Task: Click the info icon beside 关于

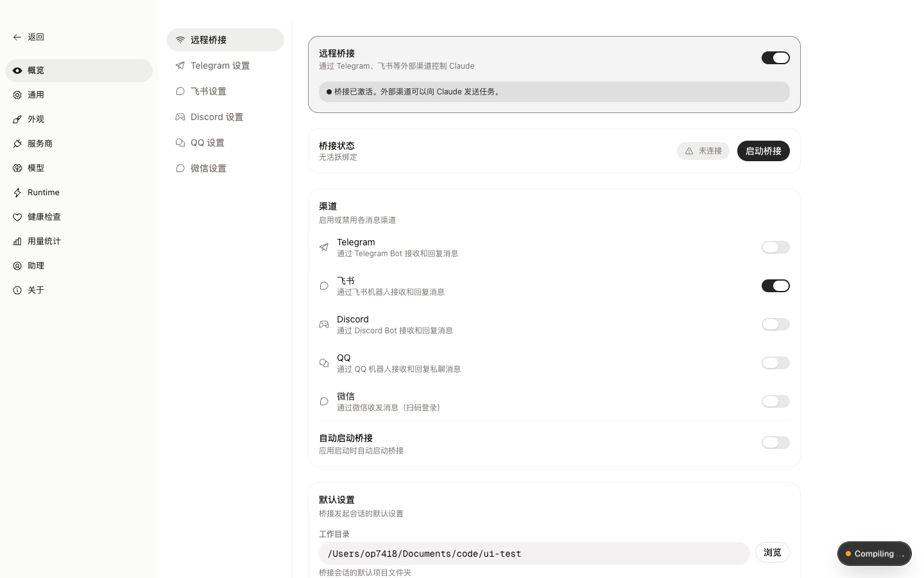Action: 17,290
